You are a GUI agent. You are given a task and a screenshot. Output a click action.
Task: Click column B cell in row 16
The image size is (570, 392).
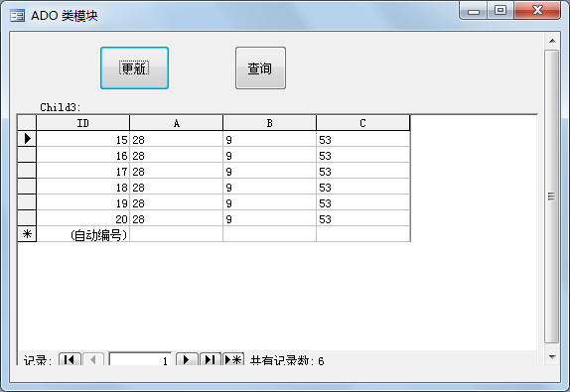pos(269,155)
